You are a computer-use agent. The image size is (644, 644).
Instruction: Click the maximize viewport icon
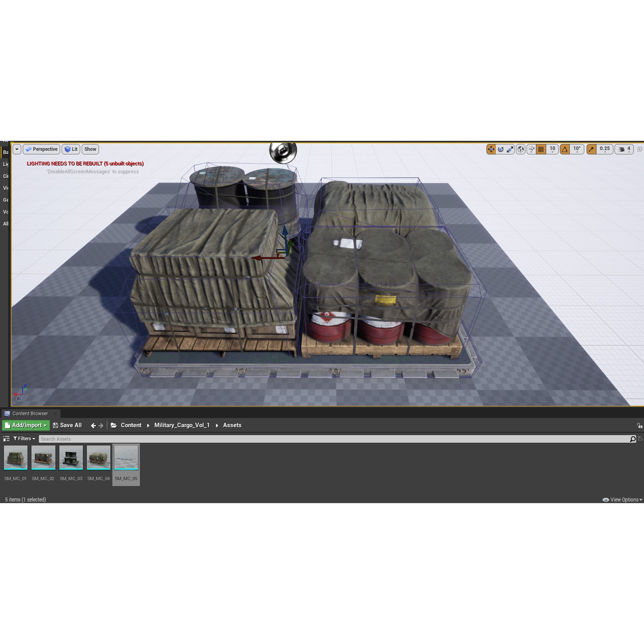pyautogui.click(x=639, y=149)
